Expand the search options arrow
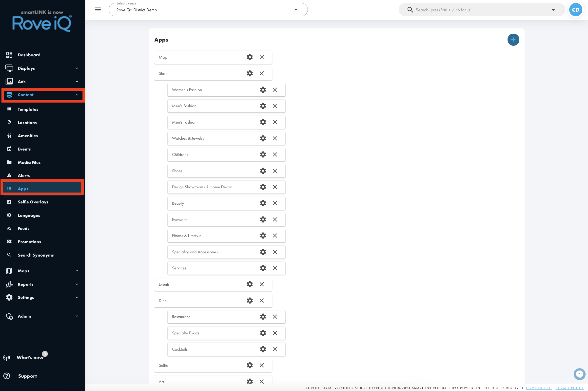The image size is (588, 391). pos(553,10)
